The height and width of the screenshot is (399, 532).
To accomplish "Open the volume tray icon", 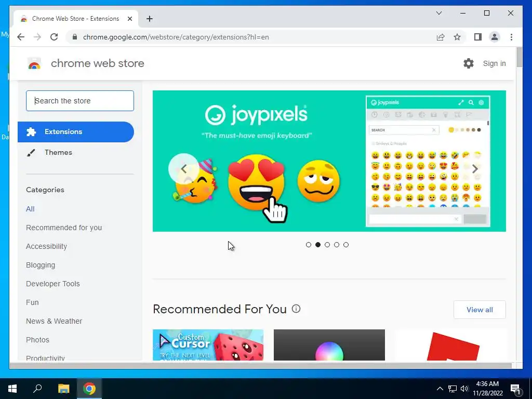I will (464, 389).
